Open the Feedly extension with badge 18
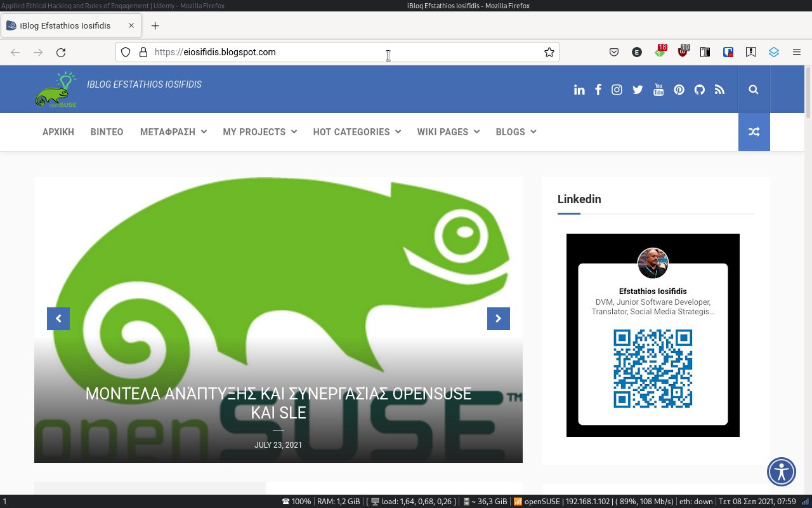 coord(660,51)
